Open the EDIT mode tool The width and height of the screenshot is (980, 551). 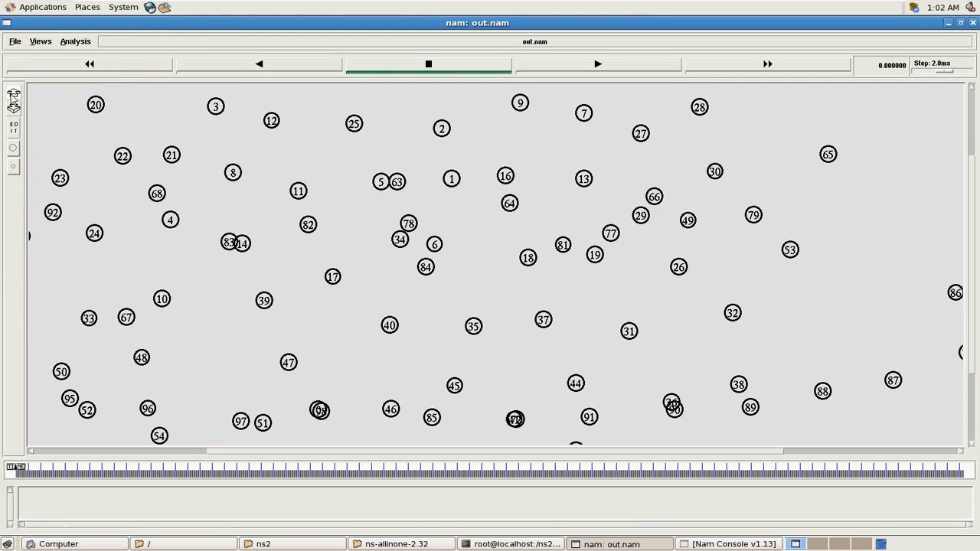click(x=14, y=128)
